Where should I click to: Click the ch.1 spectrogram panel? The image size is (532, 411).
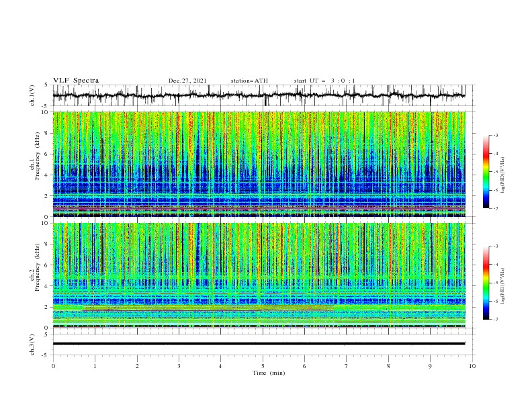pyautogui.click(x=259, y=164)
